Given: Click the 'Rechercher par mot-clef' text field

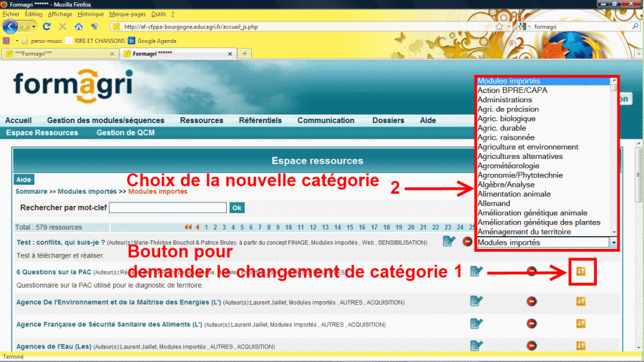Looking at the screenshot, I should tap(167, 207).
